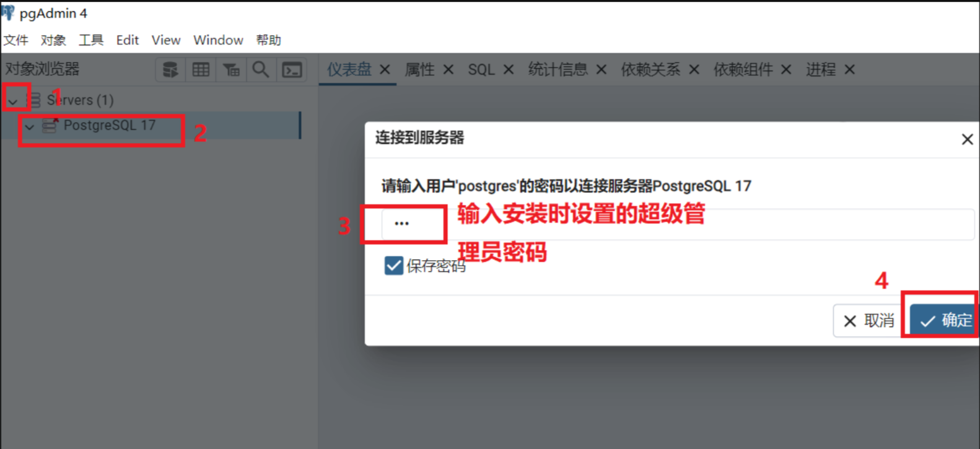Close the 属性 tab

(x=448, y=69)
